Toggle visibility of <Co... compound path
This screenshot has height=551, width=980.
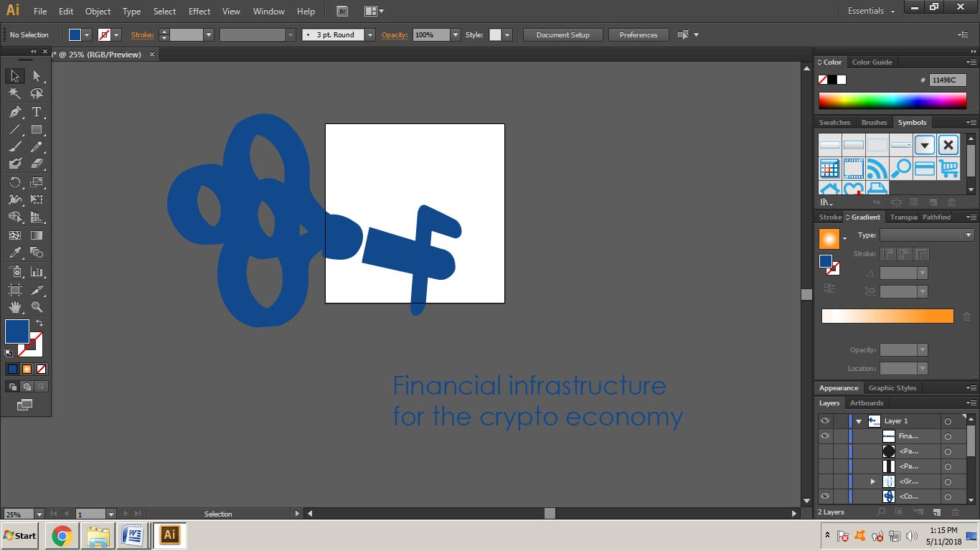pyautogui.click(x=825, y=496)
